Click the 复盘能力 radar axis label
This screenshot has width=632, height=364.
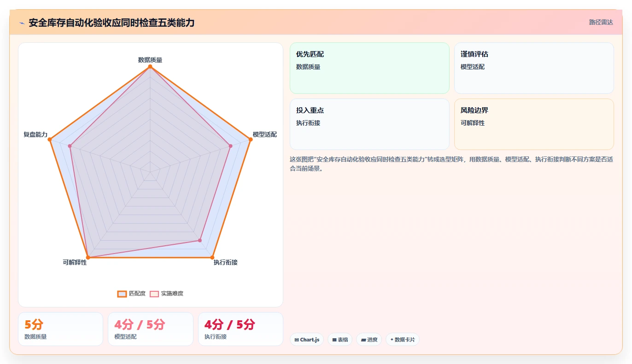[x=35, y=134]
